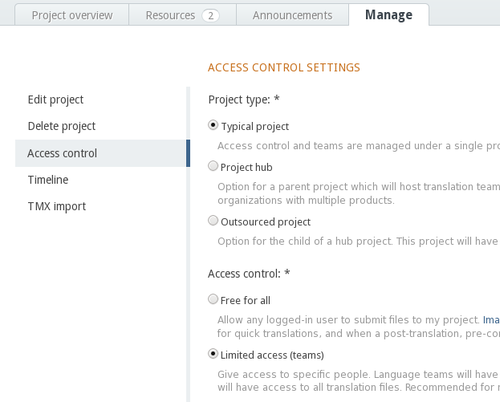Click the Outsourced project label text

click(266, 222)
